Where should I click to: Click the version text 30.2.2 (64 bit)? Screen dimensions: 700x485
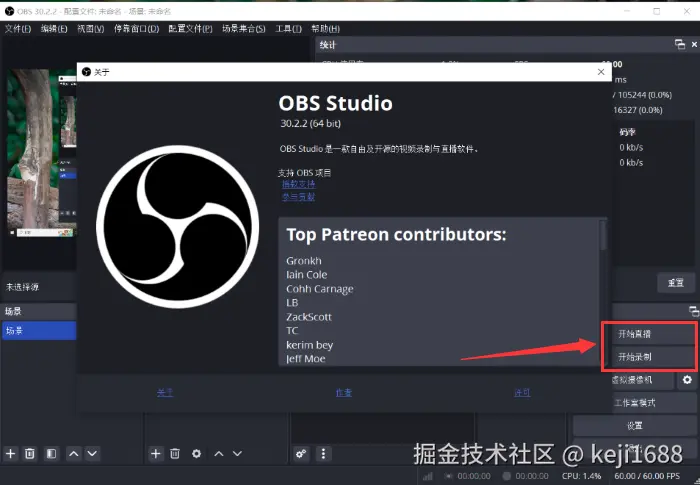click(x=311, y=124)
